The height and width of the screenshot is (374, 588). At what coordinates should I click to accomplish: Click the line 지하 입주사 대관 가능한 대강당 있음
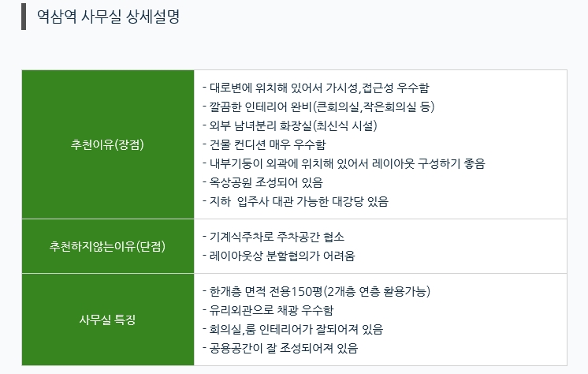(296, 202)
